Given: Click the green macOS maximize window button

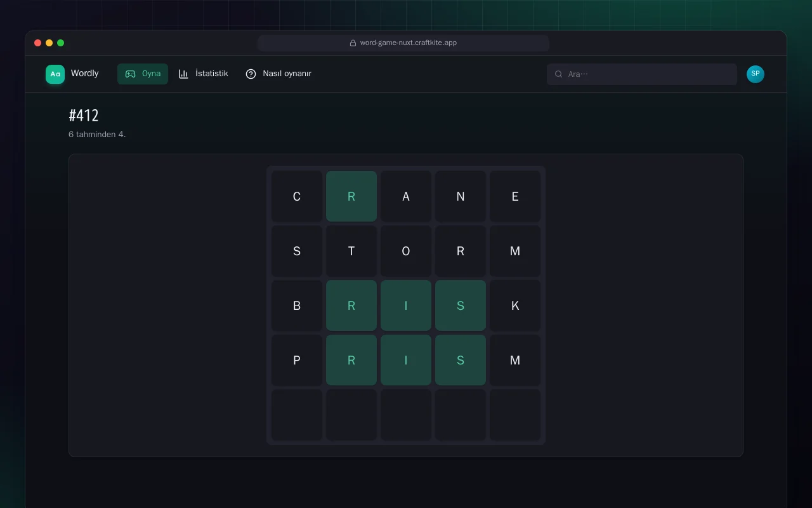Looking at the screenshot, I should point(61,43).
